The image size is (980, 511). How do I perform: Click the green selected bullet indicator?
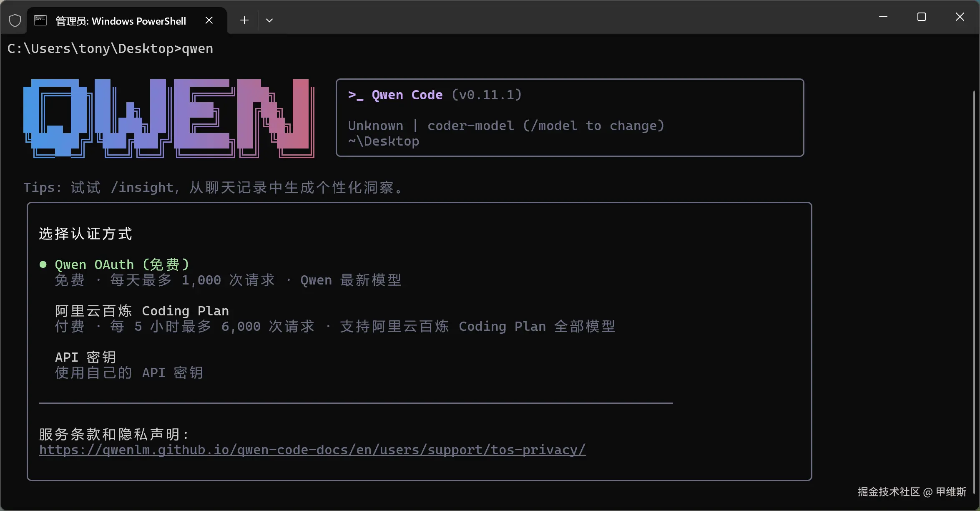tap(43, 264)
